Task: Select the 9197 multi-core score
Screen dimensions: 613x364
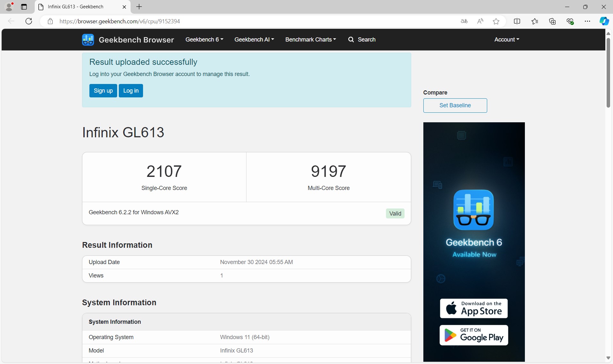Action: (329, 171)
